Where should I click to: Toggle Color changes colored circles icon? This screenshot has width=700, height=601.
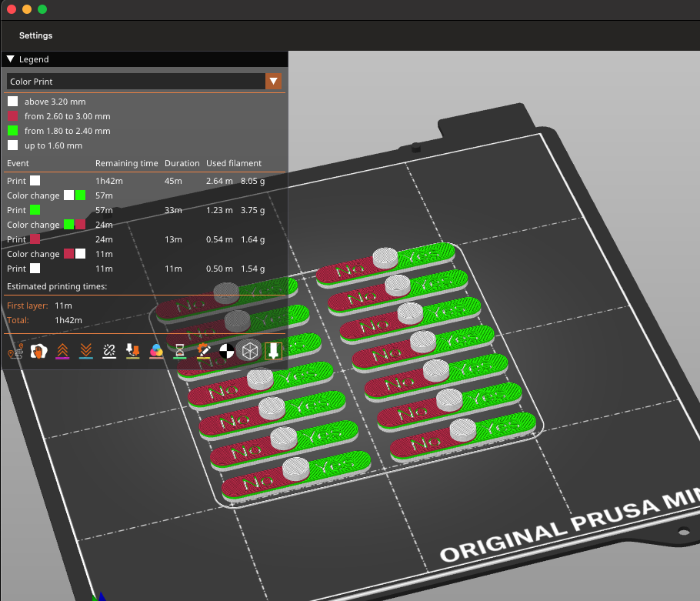156,351
